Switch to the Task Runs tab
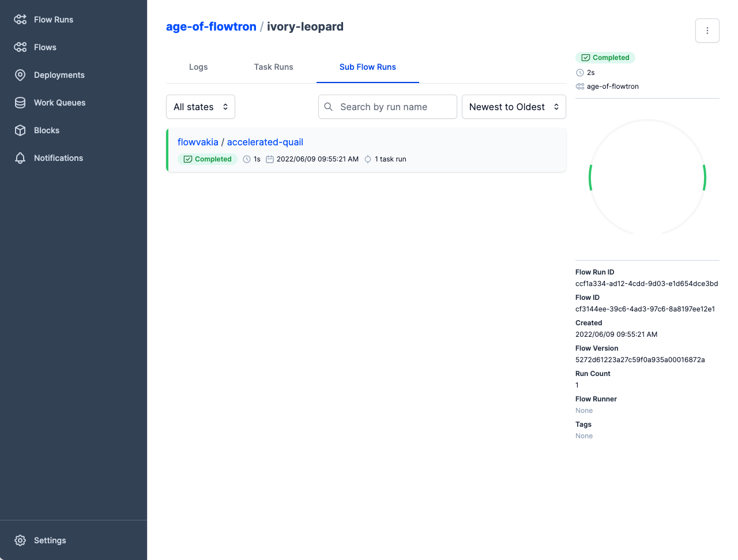 pos(274,67)
